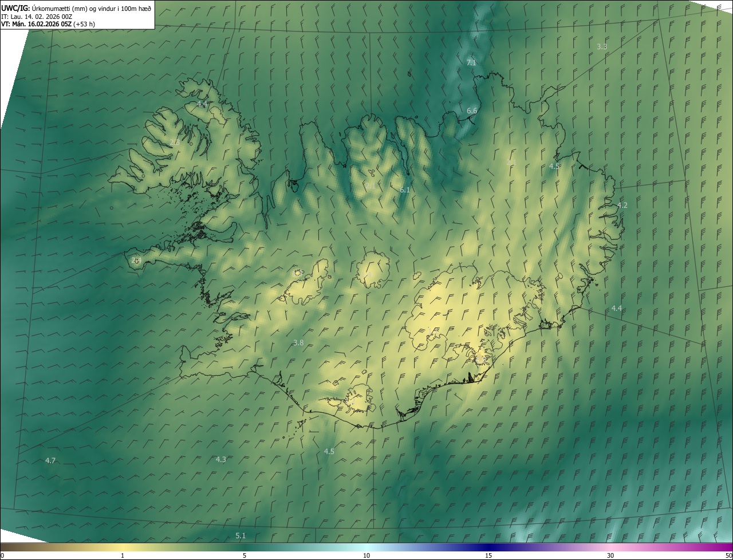The height and width of the screenshot is (560, 733).
Task: Select the 30 tick on the color scale
Action: point(610,555)
